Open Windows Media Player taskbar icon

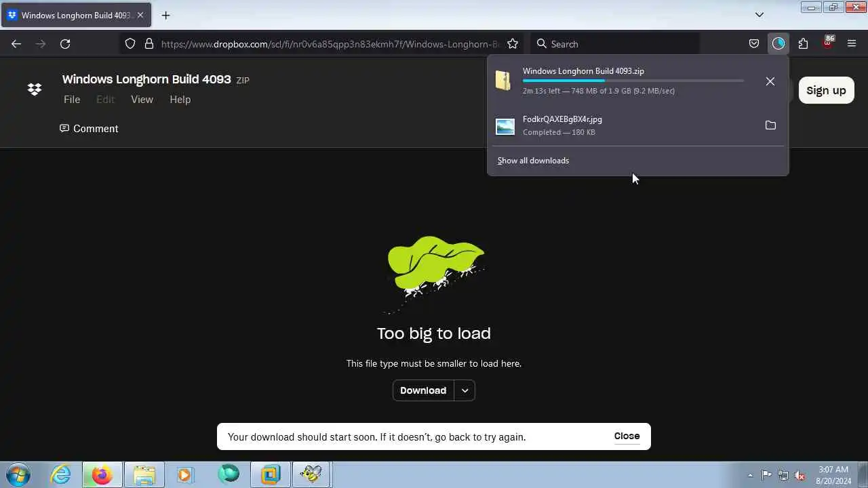tap(185, 474)
